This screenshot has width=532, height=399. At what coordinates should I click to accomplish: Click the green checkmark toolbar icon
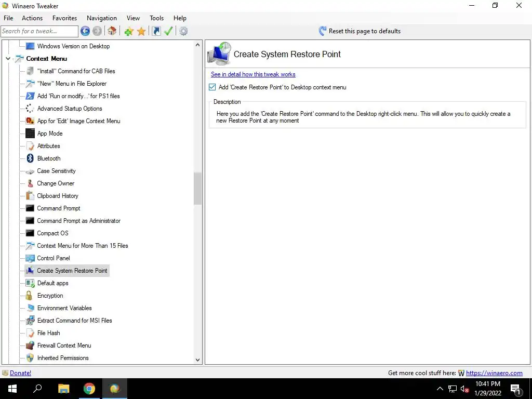[168, 31]
